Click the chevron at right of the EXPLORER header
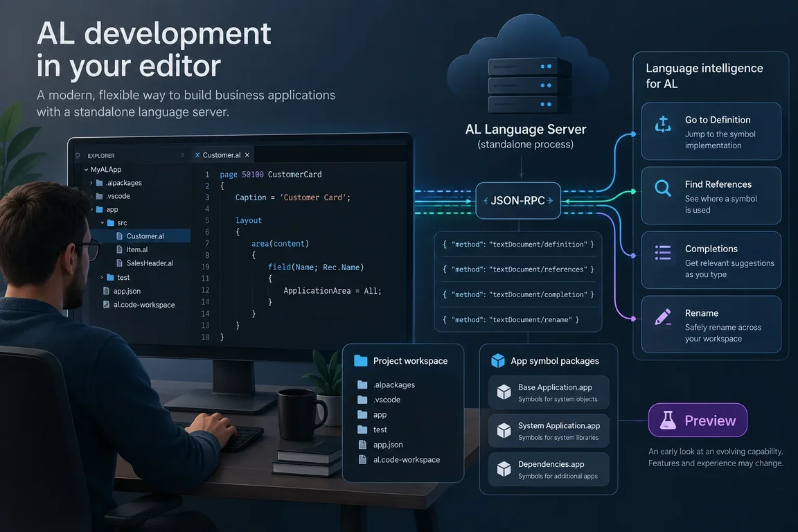798x532 pixels. coord(182,155)
